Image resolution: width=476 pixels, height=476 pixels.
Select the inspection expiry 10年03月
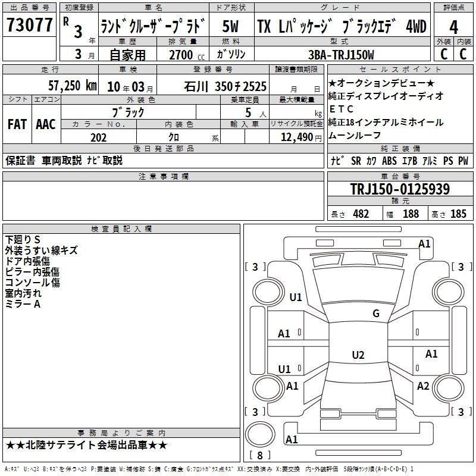point(130,87)
